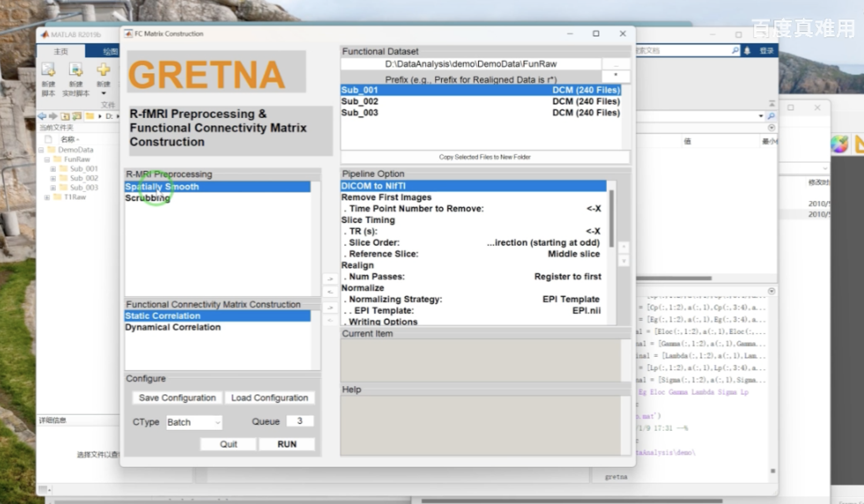Move pipeline item up with the up arrow
The height and width of the screenshot is (504, 864).
pos(623,247)
